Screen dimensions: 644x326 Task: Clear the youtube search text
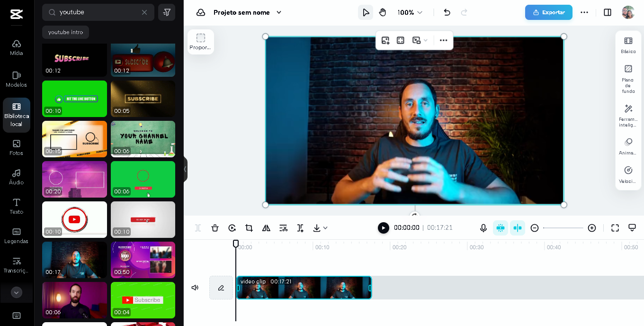[144, 12]
